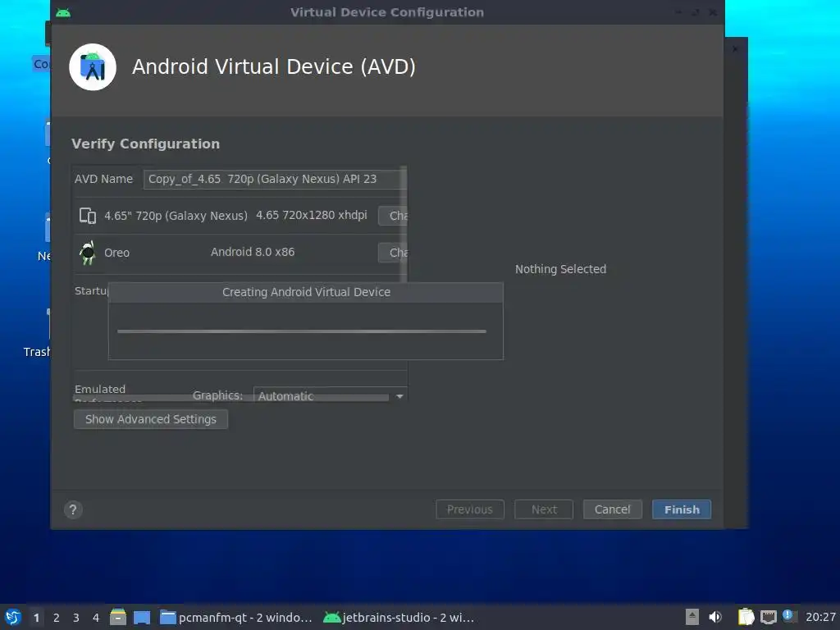Switch to the jetbrains-studio taskbar entry
Image resolution: width=840 pixels, height=630 pixels.
pyautogui.click(x=399, y=618)
